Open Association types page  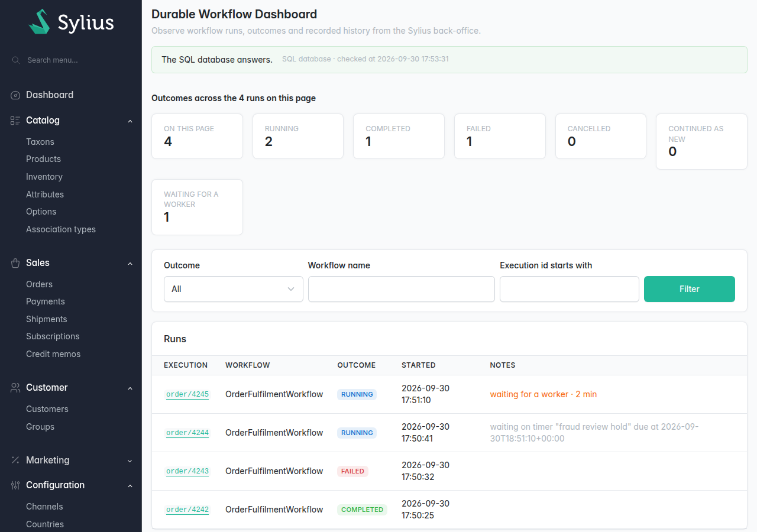tap(61, 229)
